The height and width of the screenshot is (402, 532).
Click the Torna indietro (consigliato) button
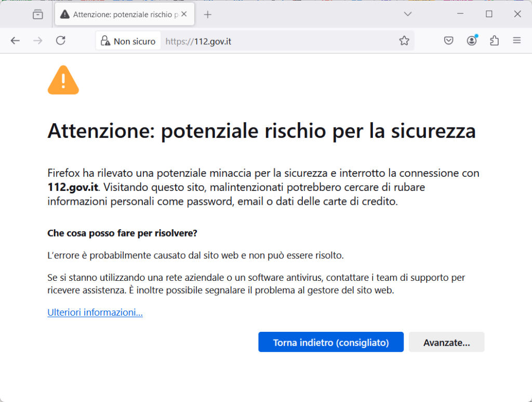[x=330, y=342]
